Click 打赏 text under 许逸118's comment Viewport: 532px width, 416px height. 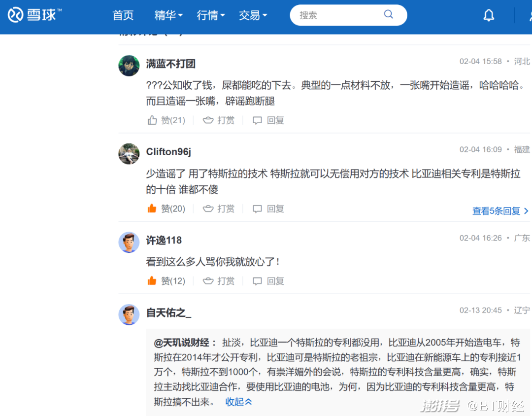point(226,281)
